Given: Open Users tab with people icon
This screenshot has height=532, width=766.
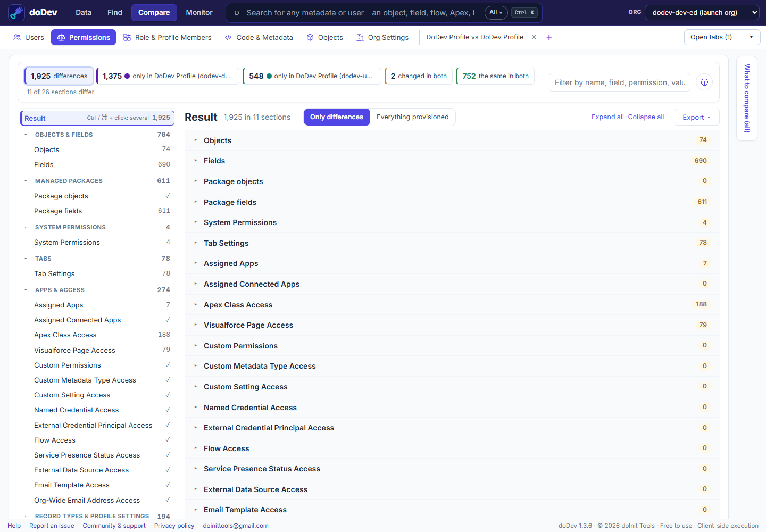Looking at the screenshot, I should click(x=29, y=37).
